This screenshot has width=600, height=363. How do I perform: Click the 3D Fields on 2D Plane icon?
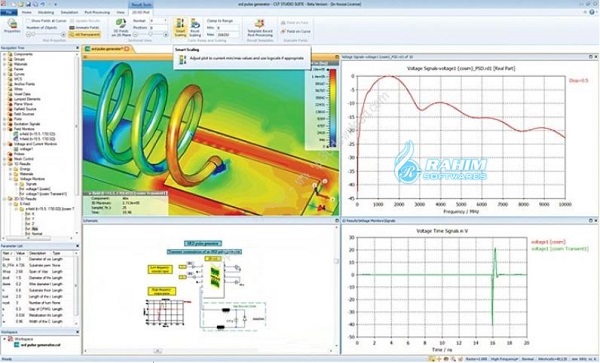121,28
